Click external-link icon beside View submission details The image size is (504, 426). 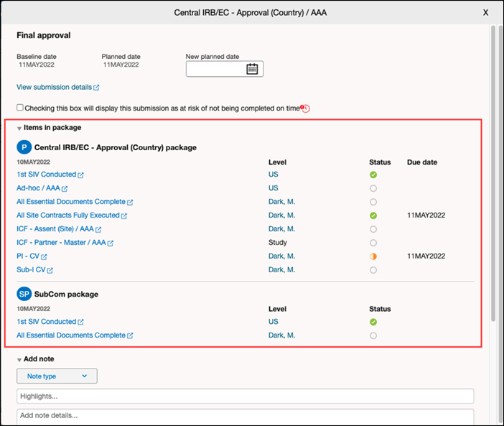[x=96, y=88]
